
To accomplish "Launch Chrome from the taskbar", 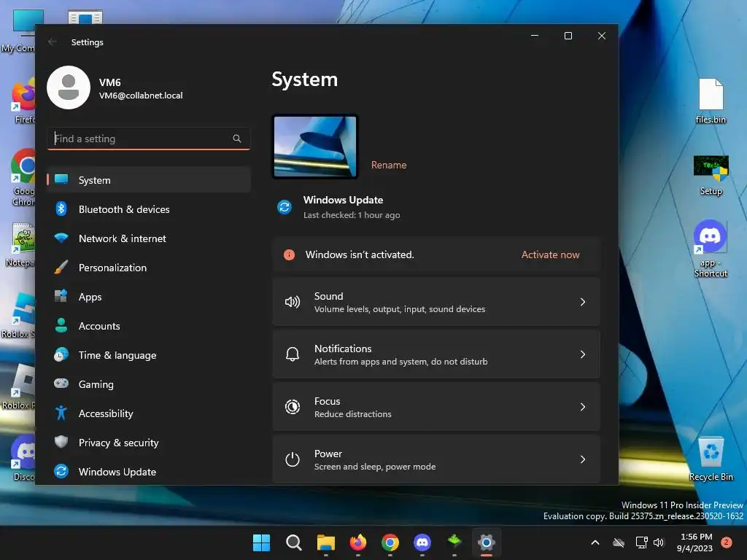I will coord(390,542).
